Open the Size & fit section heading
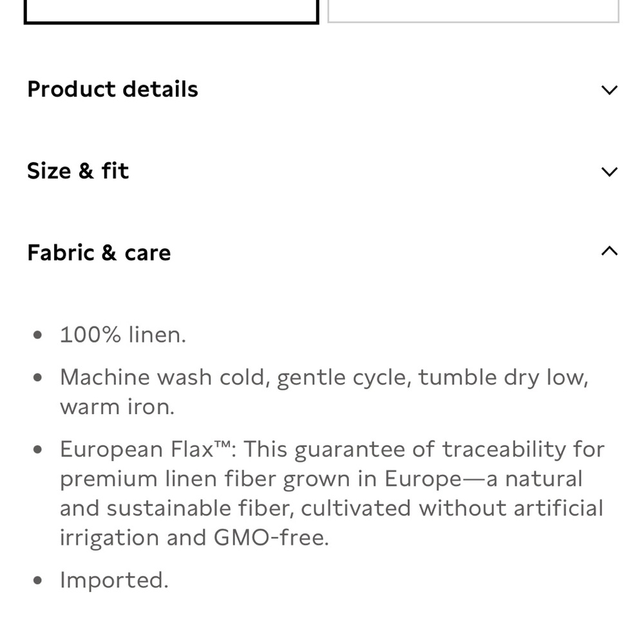This screenshot has height=644, width=644. 78,171
